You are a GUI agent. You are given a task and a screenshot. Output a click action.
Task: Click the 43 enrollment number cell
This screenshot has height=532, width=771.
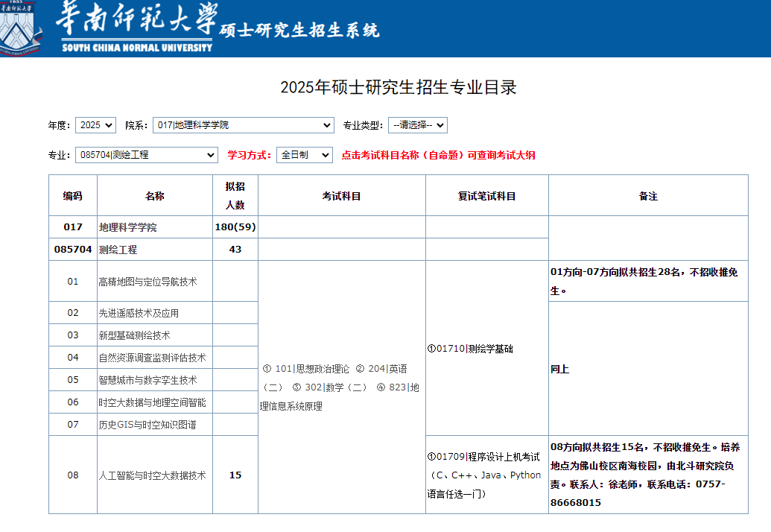235,250
